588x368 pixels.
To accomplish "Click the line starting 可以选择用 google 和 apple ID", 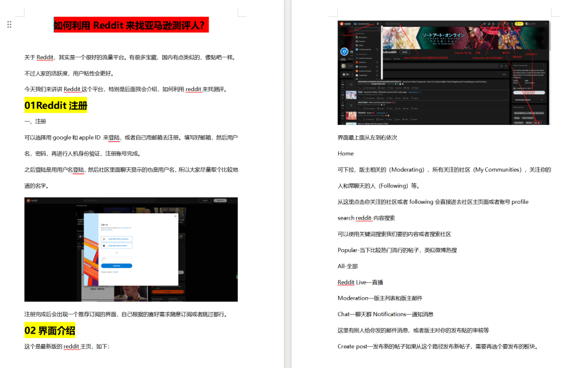I will [131, 138].
